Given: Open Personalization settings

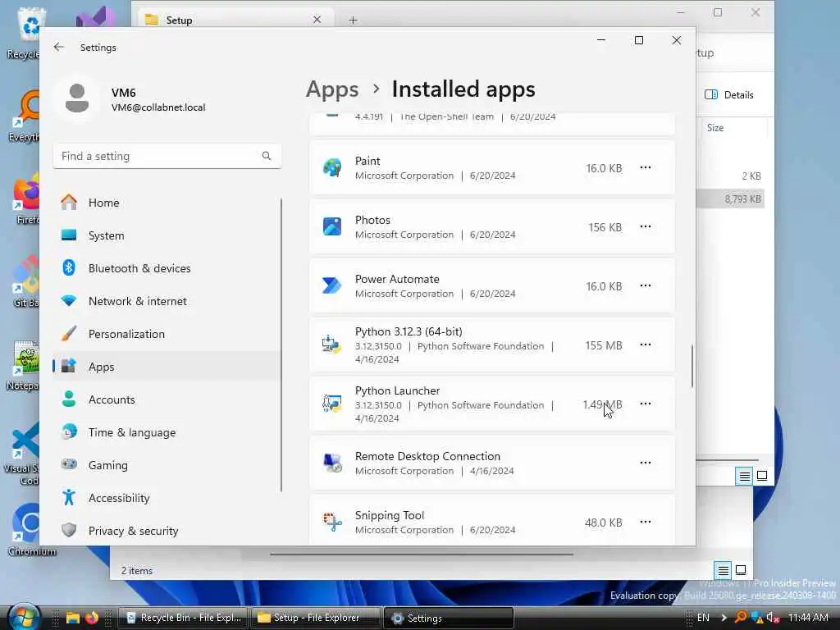Looking at the screenshot, I should click(167, 334).
